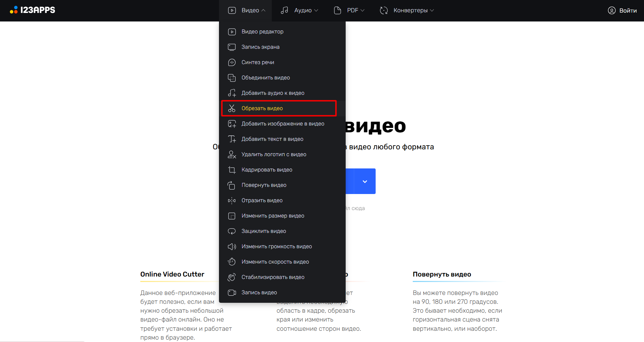Expand the Конвертеры dropdown
The height and width of the screenshot is (342, 644).
(x=407, y=11)
